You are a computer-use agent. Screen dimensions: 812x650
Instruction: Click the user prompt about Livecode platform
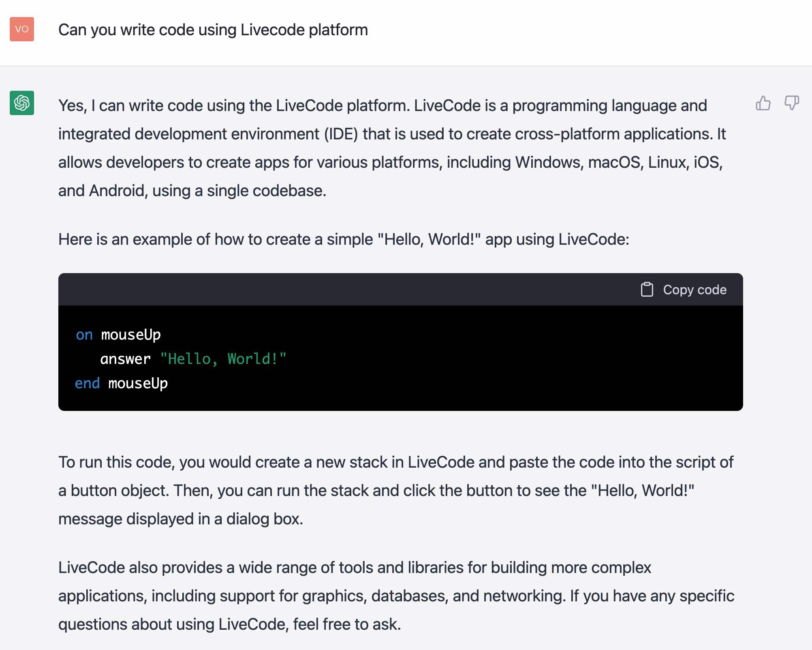213,30
